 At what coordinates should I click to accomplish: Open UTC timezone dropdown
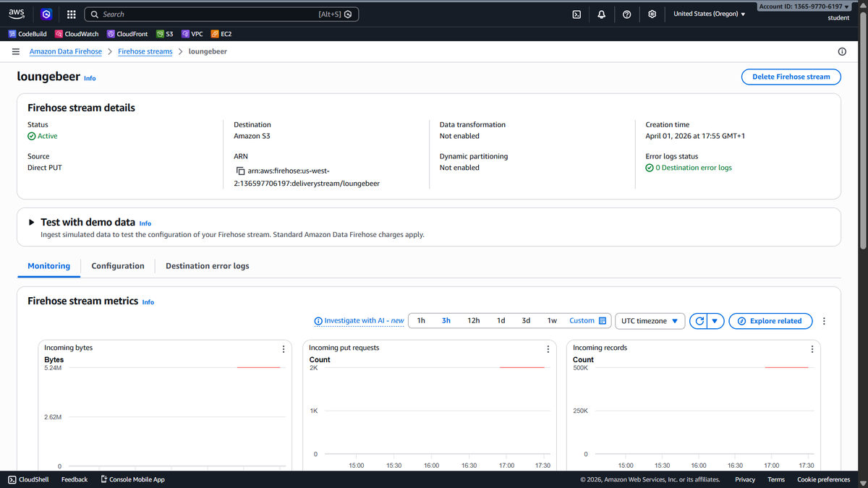click(650, 320)
